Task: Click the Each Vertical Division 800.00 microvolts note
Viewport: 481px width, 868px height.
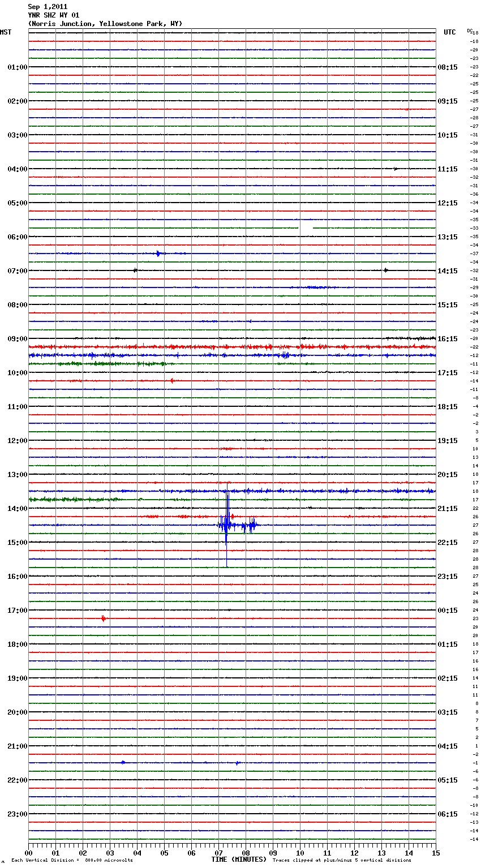Action: 72,861
